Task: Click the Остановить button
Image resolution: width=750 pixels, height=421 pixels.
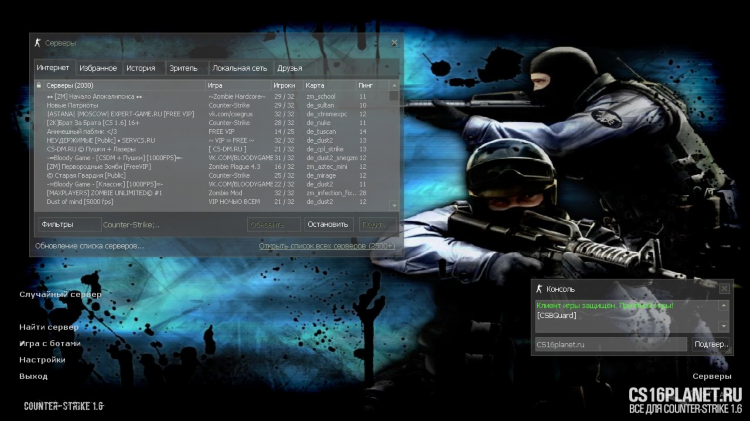Action: pyautogui.click(x=328, y=224)
